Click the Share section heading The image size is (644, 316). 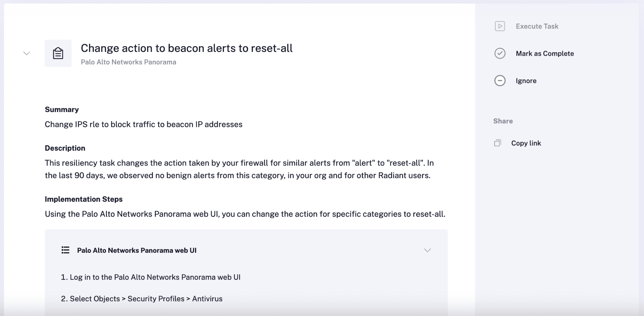(x=503, y=121)
